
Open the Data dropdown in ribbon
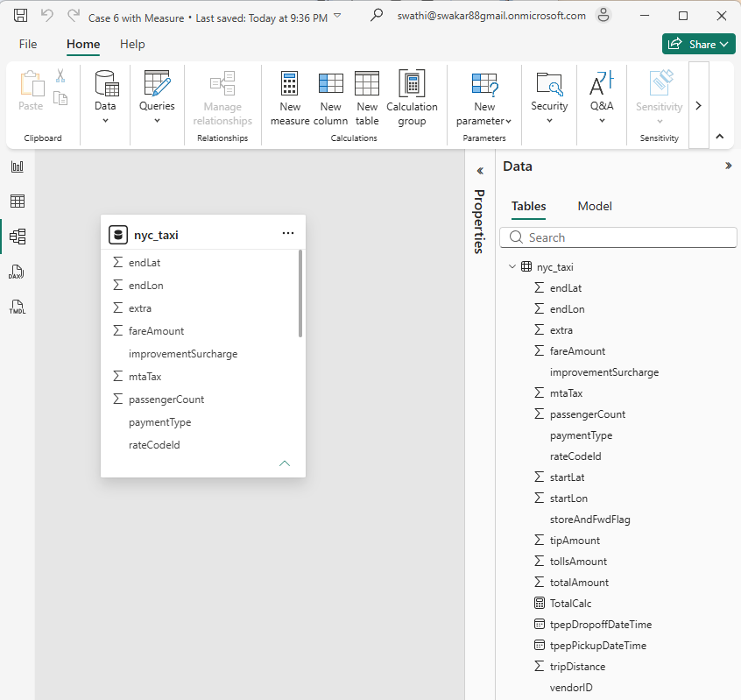tap(105, 97)
